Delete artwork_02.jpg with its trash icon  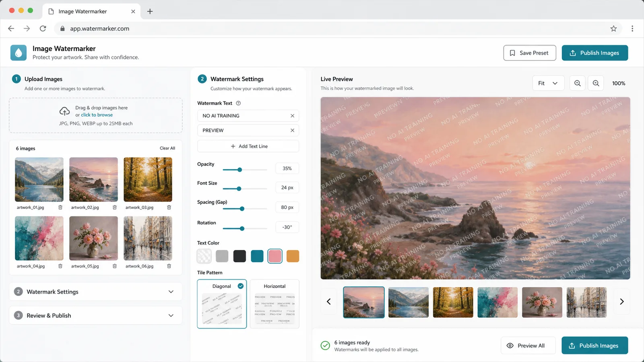[115, 208]
